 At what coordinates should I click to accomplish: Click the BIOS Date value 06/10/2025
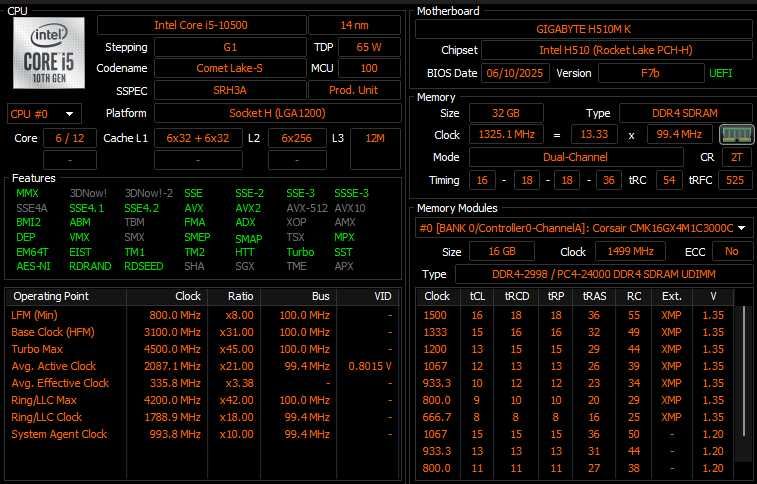pyautogui.click(x=515, y=73)
